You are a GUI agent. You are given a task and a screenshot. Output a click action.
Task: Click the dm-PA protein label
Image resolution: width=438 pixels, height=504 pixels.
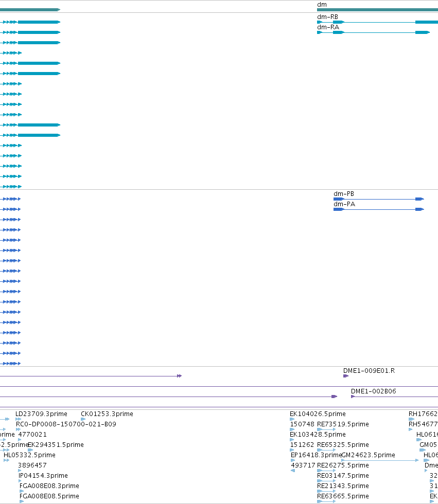click(344, 204)
